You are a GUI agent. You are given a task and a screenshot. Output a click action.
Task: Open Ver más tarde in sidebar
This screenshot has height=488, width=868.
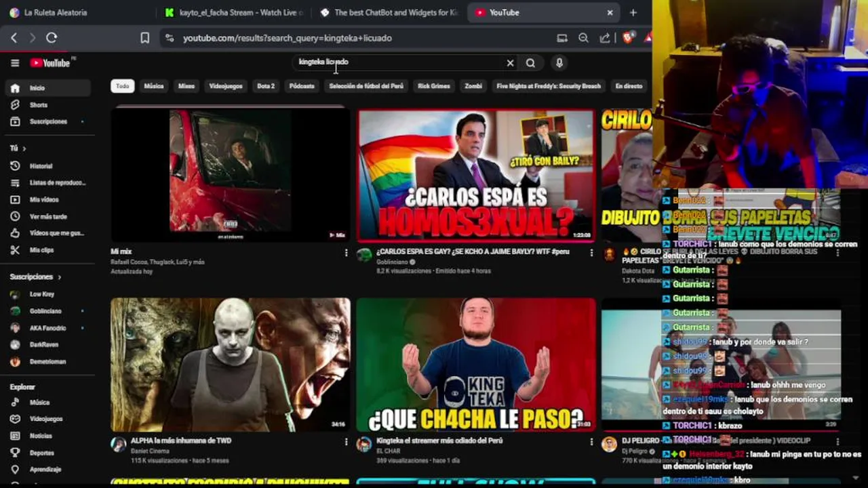click(47, 217)
